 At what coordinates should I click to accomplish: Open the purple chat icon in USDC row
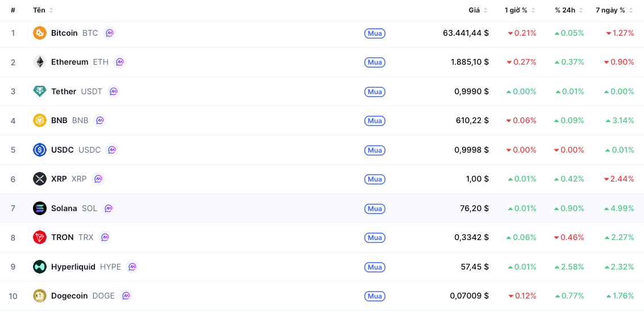112,150
